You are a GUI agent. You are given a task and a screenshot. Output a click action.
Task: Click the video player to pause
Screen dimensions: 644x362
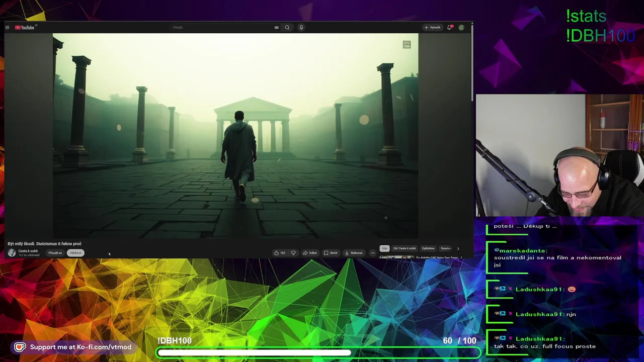point(235,136)
